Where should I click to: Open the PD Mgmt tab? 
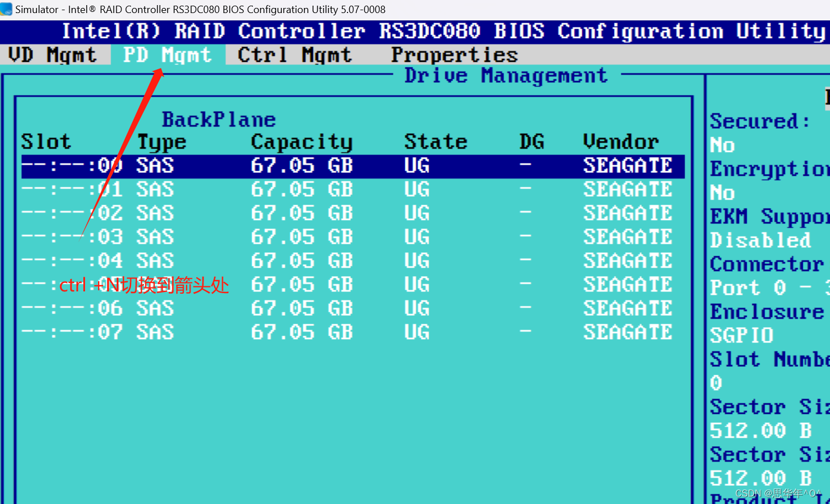tap(167, 54)
